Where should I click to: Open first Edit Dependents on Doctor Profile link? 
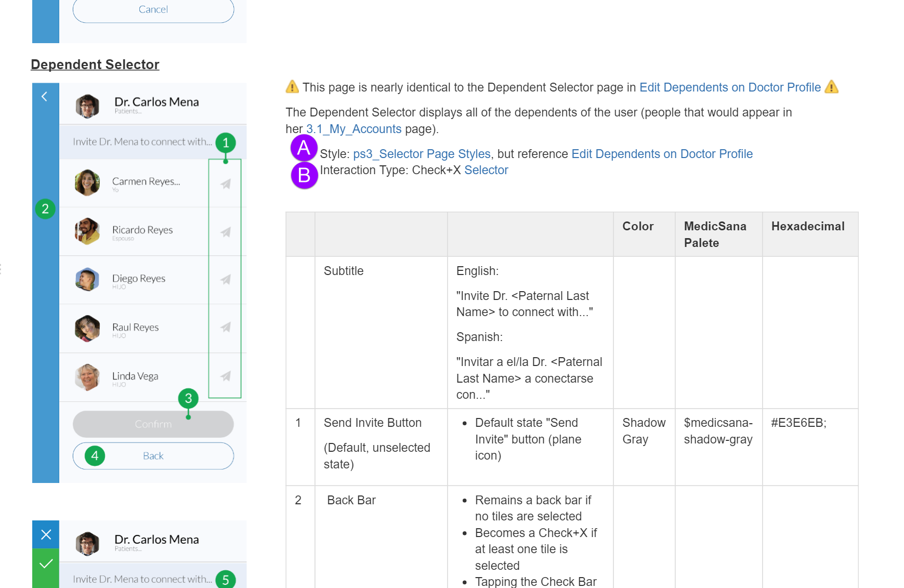[x=730, y=87]
